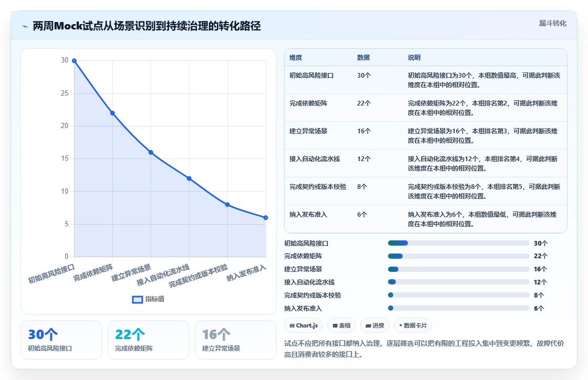Click the description for 纳入发布准入为6个

click(x=482, y=219)
